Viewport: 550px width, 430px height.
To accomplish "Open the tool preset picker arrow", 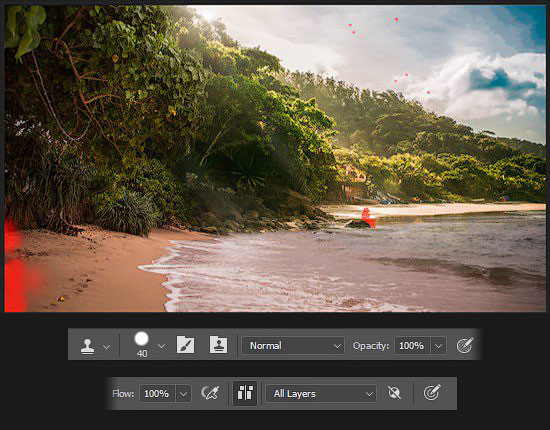I will [x=106, y=347].
